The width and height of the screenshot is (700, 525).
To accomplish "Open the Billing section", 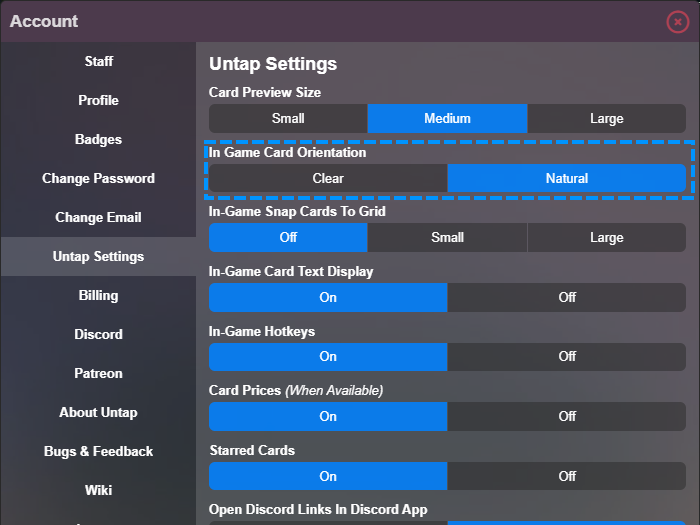I will point(98,295).
